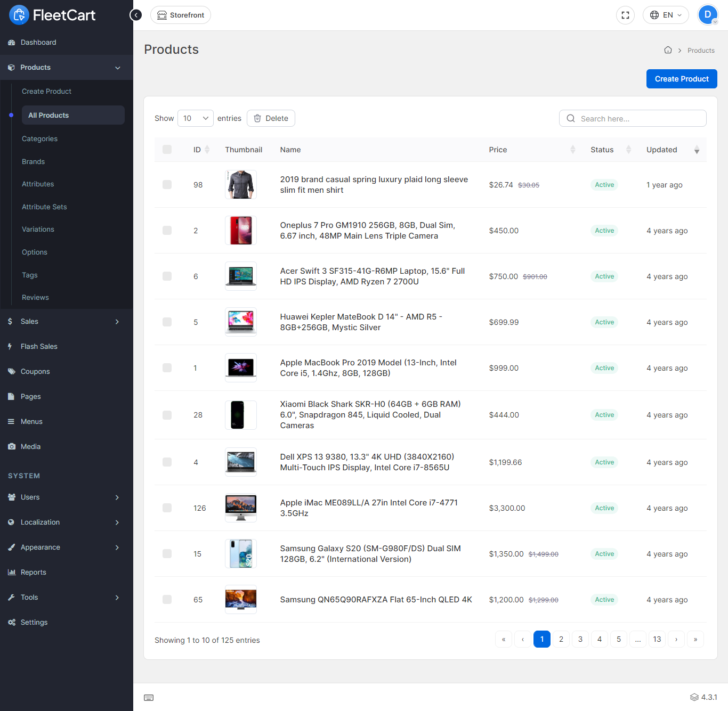The width and height of the screenshot is (728, 711).
Task: Open Create Product in the sidebar
Action: click(46, 92)
